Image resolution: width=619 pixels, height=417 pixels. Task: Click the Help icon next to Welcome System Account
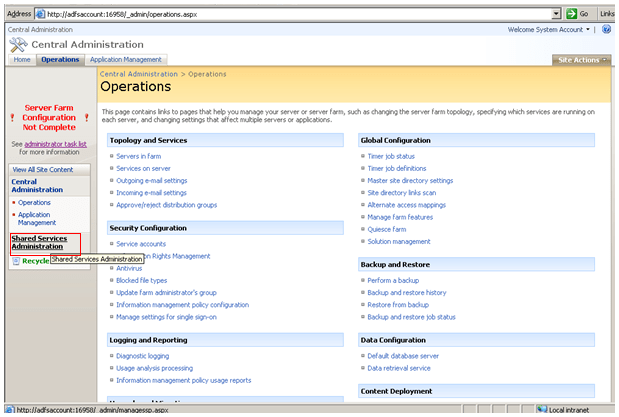coord(607,30)
